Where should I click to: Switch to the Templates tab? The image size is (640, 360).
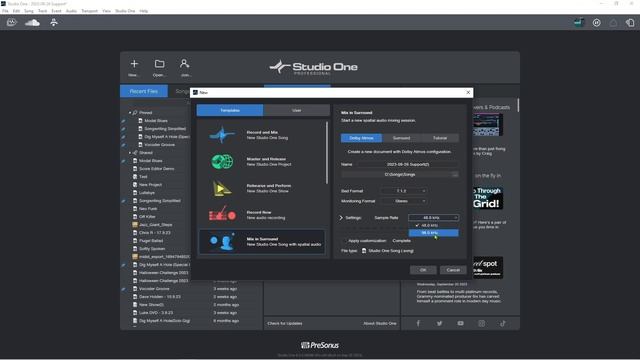point(230,110)
